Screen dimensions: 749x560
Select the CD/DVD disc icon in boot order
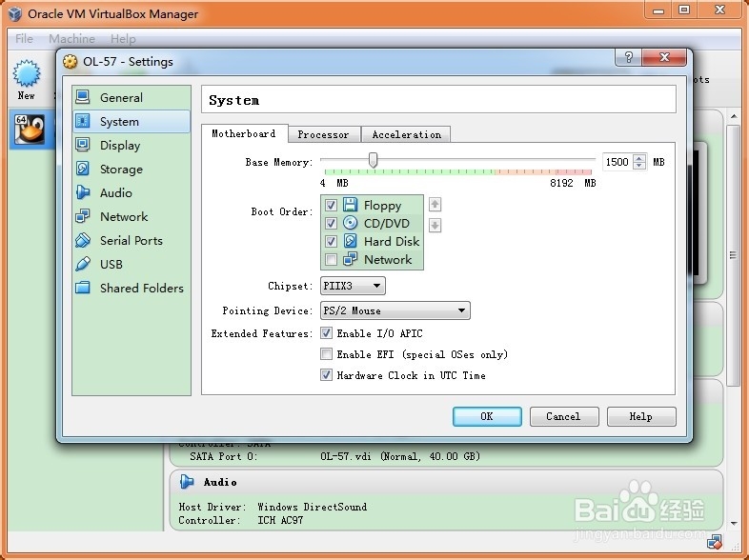click(350, 223)
